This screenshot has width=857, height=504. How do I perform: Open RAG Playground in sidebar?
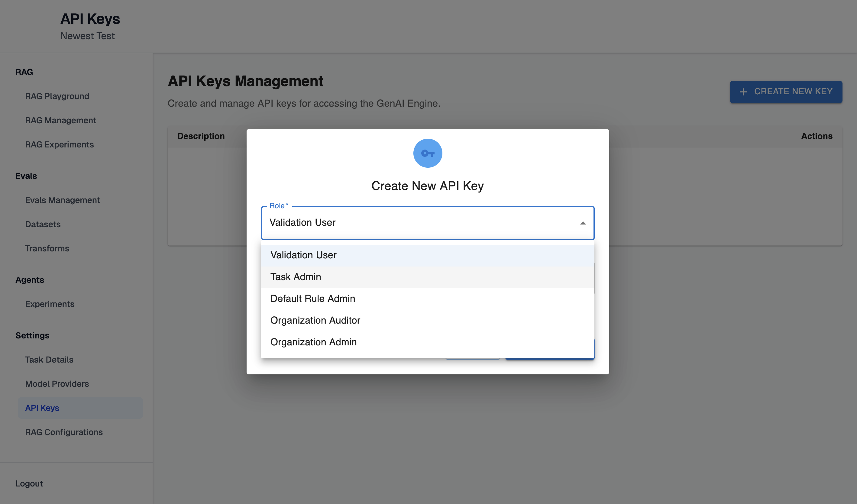[57, 96]
